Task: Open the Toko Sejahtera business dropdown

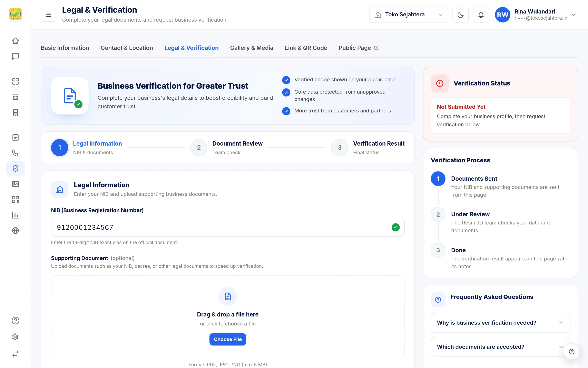Action: click(409, 15)
